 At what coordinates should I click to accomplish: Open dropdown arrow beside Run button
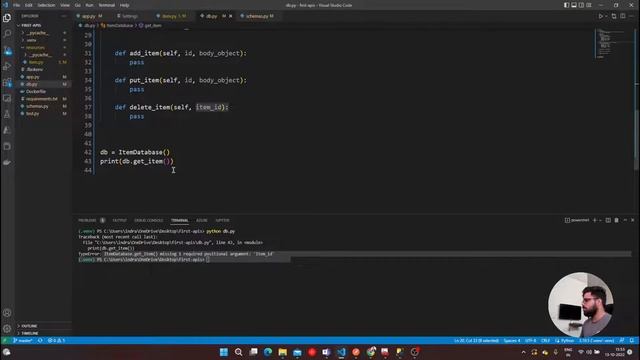click(x=606, y=16)
